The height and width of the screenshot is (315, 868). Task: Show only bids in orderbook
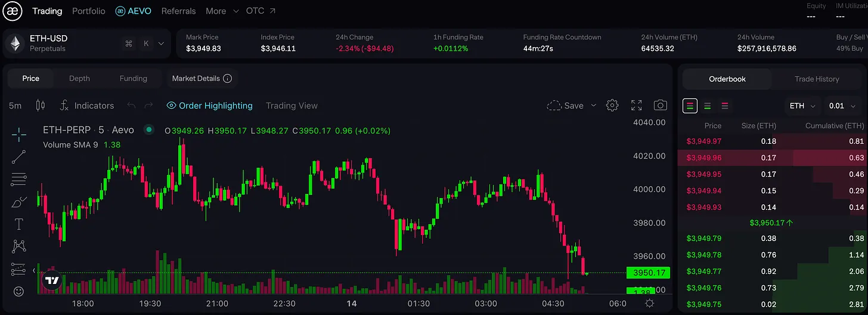click(x=708, y=106)
